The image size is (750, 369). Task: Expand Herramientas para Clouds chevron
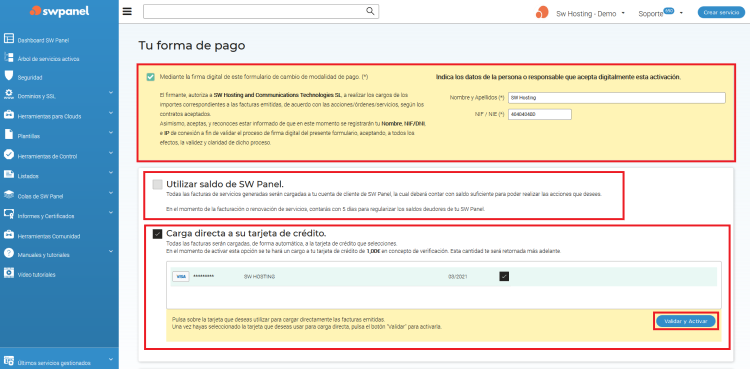click(110, 113)
